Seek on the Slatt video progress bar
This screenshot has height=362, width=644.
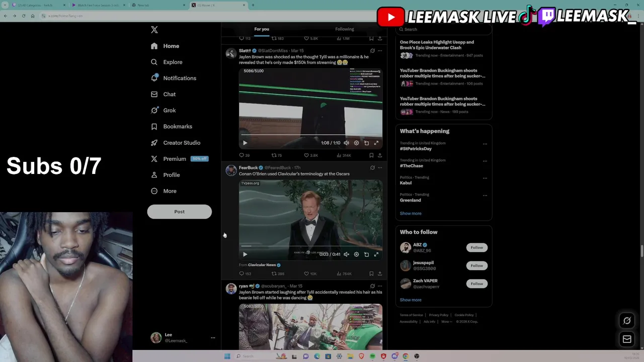point(310,135)
